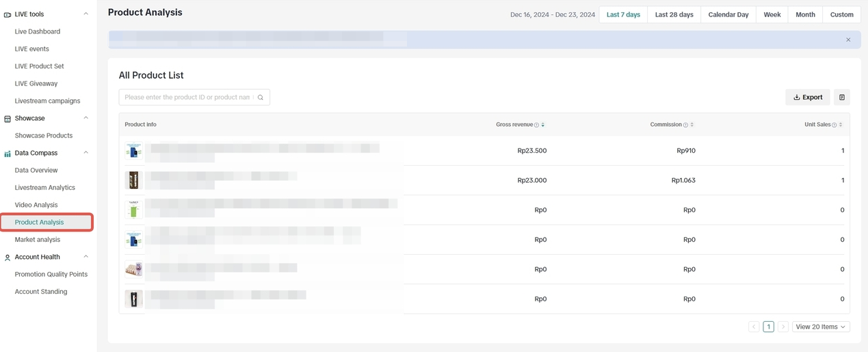Open Livestream Analytics in sidebar
The height and width of the screenshot is (352, 868).
pos(45,188)
